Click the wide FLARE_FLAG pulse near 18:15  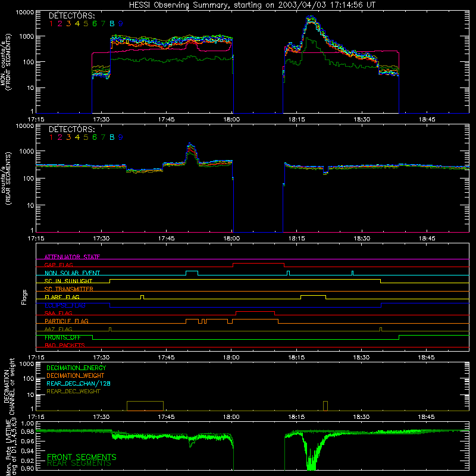314,296
